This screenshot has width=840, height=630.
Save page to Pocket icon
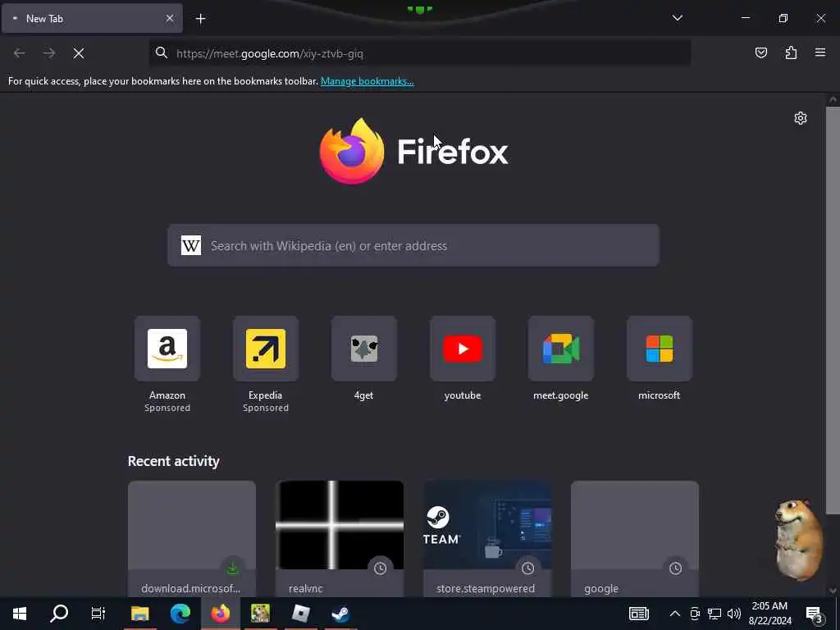(x=761, y=52)
